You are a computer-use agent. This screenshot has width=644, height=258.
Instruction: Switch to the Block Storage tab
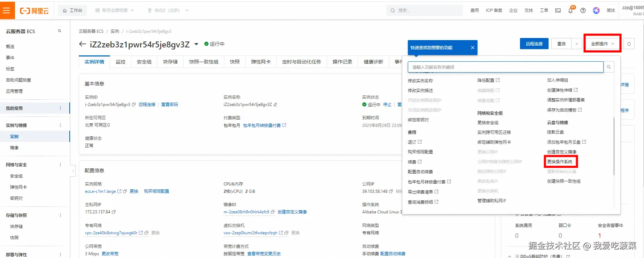point(170,62)
